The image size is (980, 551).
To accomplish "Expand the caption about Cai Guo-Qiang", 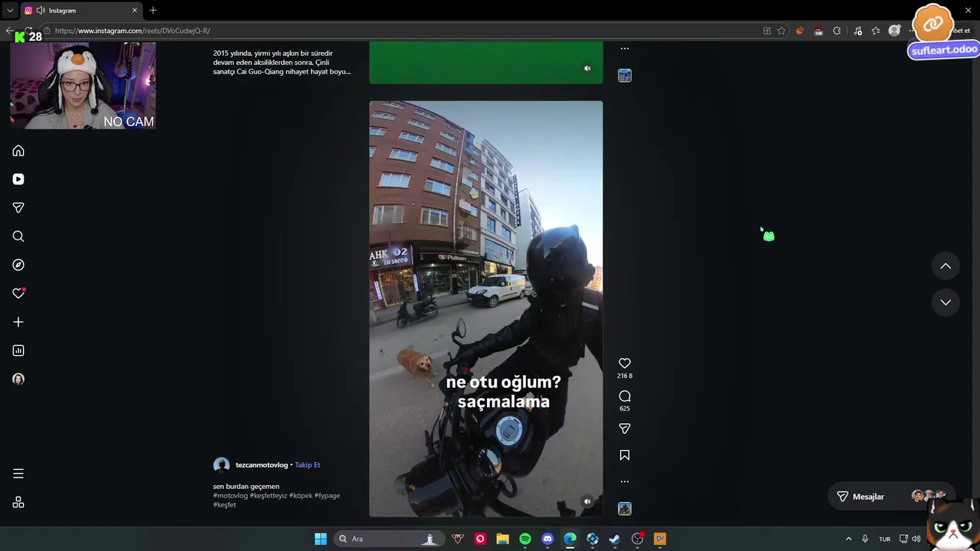I will (x=282, y=63).
